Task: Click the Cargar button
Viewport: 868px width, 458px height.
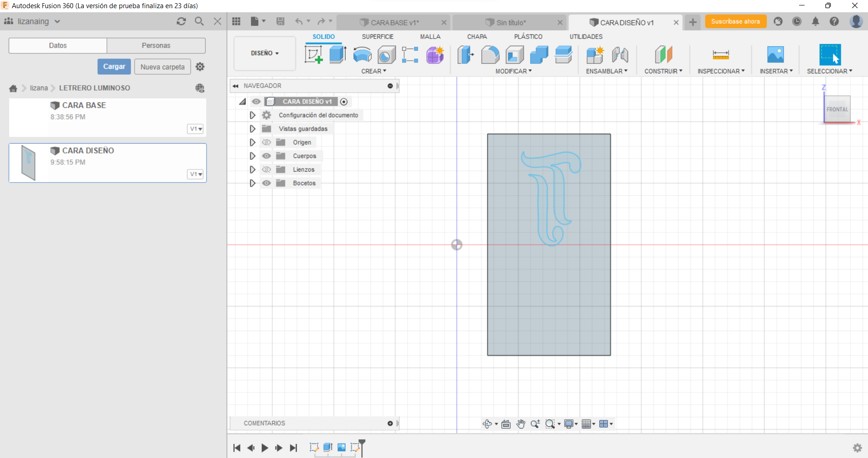Action: 114,67
